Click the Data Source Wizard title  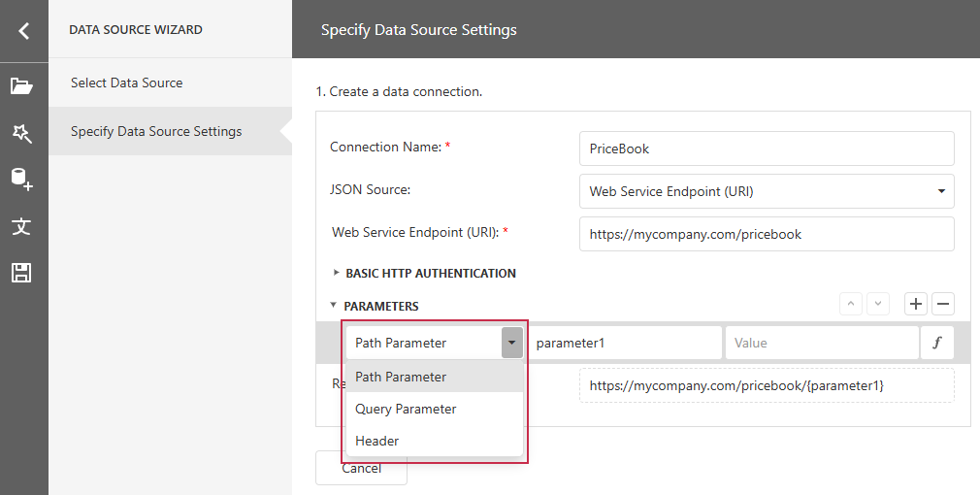click(136, 29)
